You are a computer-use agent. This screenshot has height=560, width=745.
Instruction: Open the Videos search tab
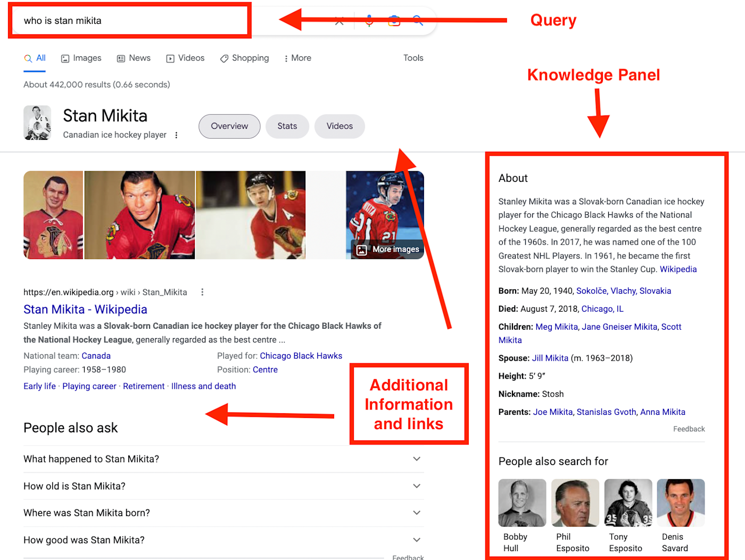click(186, 58)
